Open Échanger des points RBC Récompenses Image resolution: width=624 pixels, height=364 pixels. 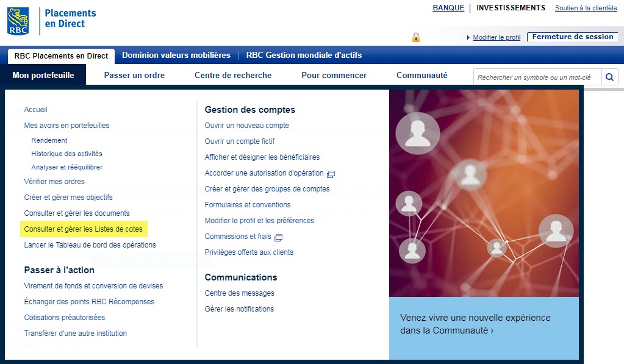[x=89, y=302]
